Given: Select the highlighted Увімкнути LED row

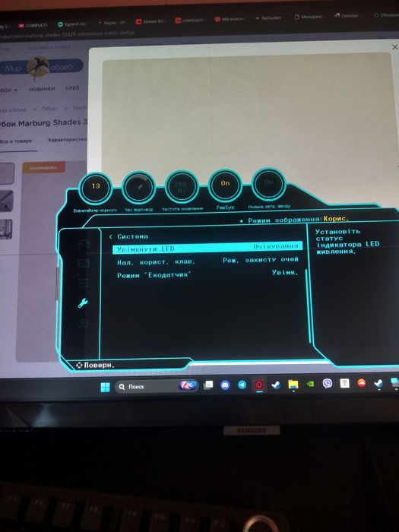Looking at the screenshot, I should coord(207,248).
